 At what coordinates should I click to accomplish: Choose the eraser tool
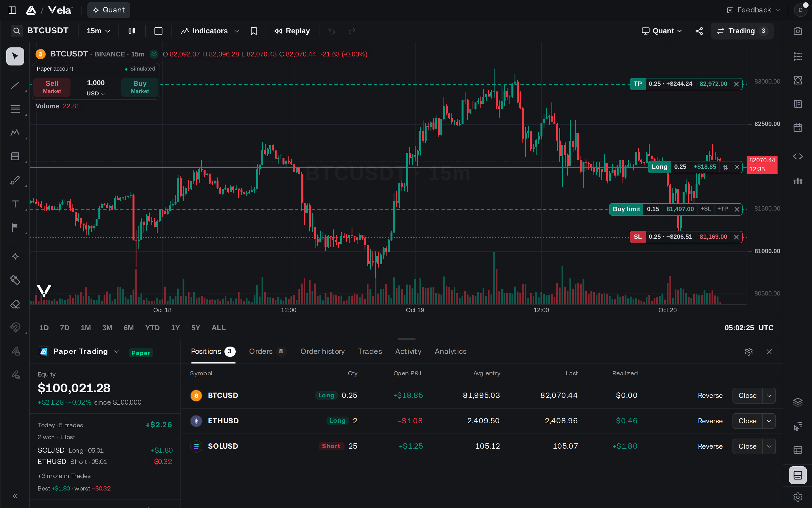click(15, 304)
